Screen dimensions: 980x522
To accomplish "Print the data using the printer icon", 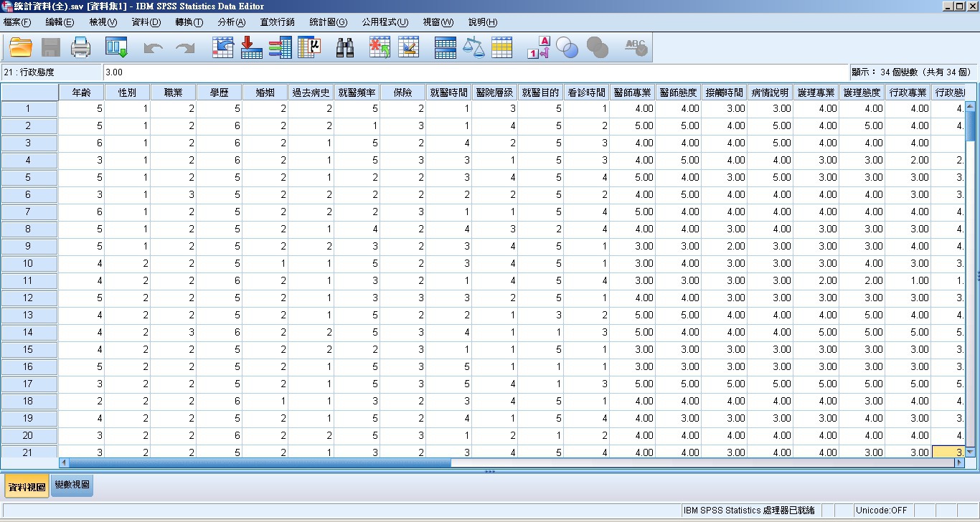I will [80, 48].
